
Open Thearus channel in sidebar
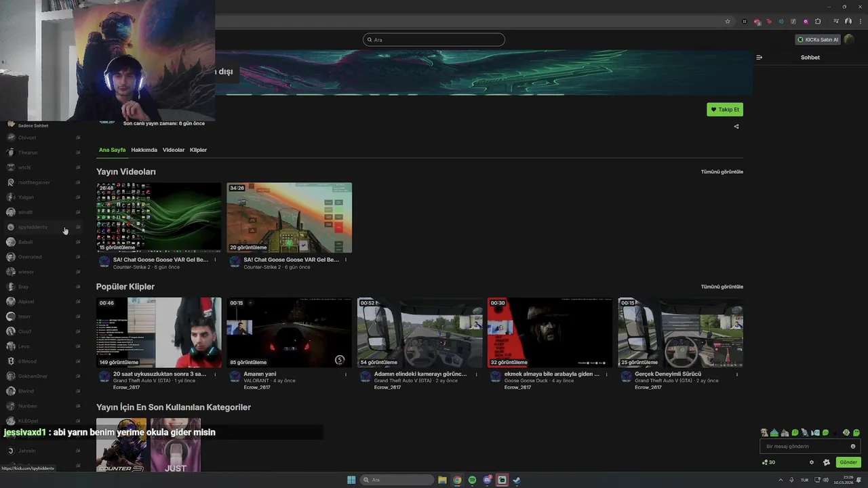coord(43,152)
